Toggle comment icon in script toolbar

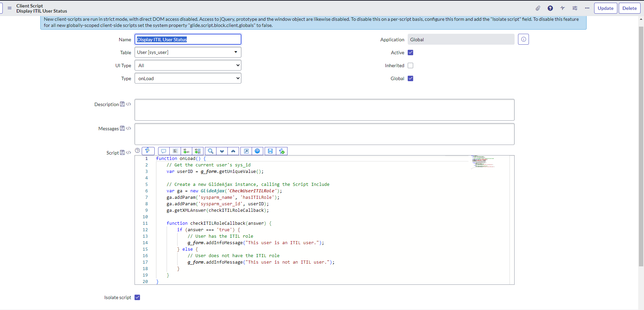164,151
